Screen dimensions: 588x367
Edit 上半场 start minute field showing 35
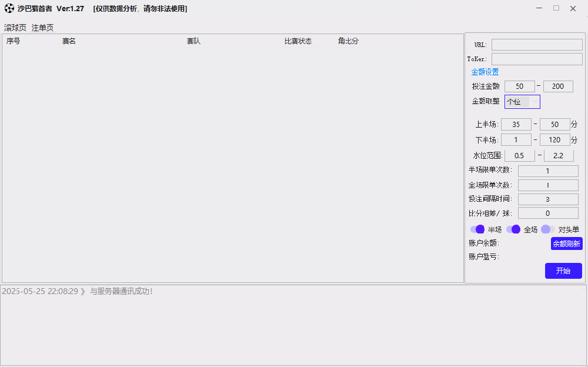[516, 124]
